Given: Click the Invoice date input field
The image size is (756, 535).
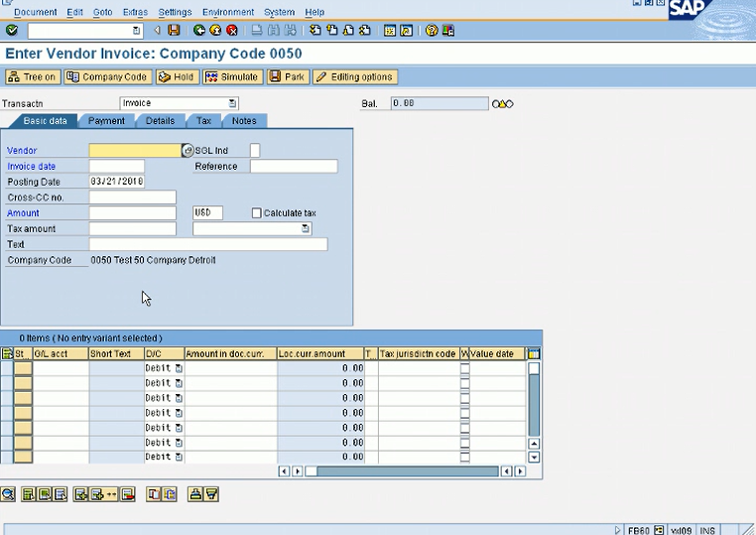Looking at the screenshot, I should [117, 166].
